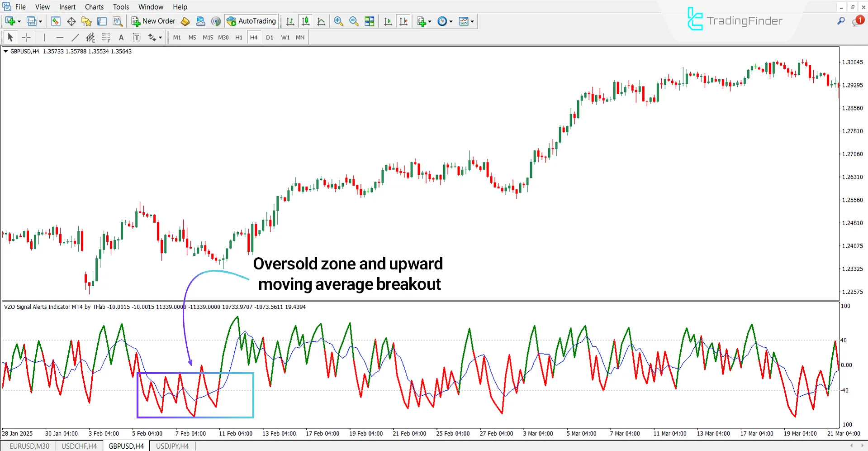Zoom in on the chart

[x=338, y=21]
